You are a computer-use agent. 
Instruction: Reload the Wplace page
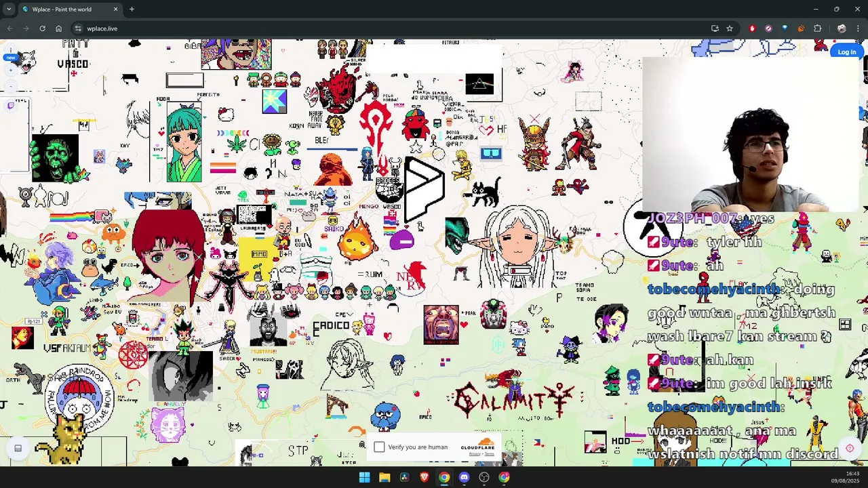(42, 28)
